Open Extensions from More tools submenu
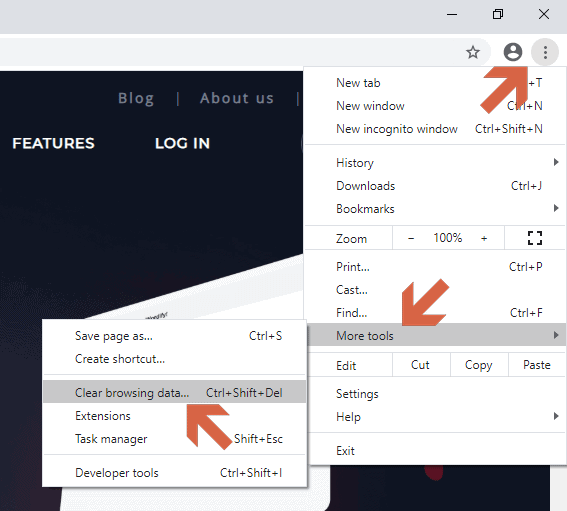 (174, 416)
